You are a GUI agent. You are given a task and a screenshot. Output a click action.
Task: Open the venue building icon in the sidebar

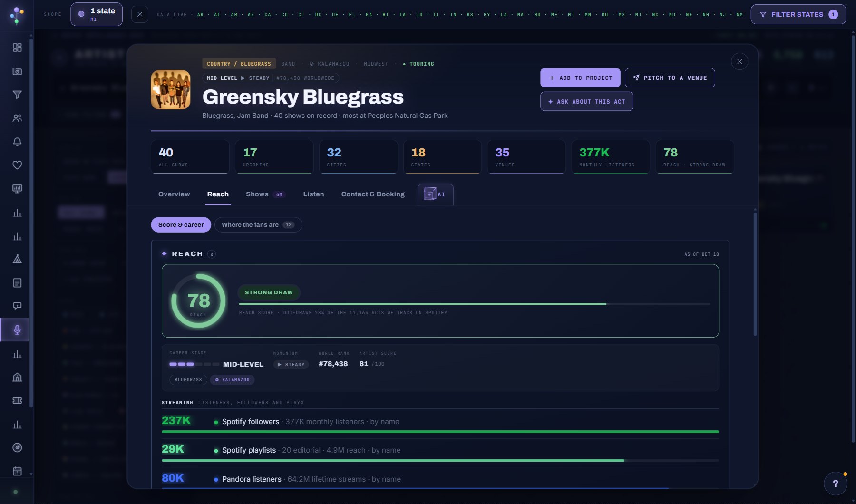(17, 377)
